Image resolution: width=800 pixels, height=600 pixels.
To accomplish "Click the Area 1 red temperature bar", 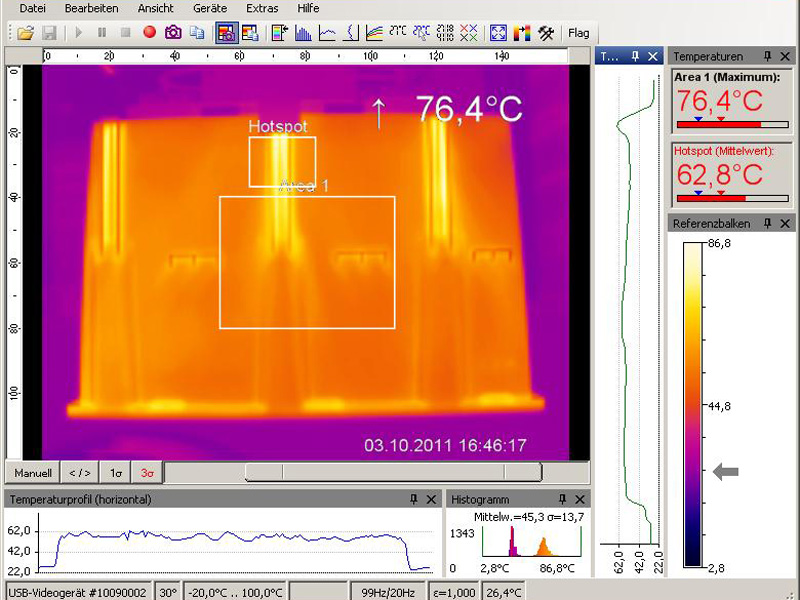I will [x=732, y=124].
